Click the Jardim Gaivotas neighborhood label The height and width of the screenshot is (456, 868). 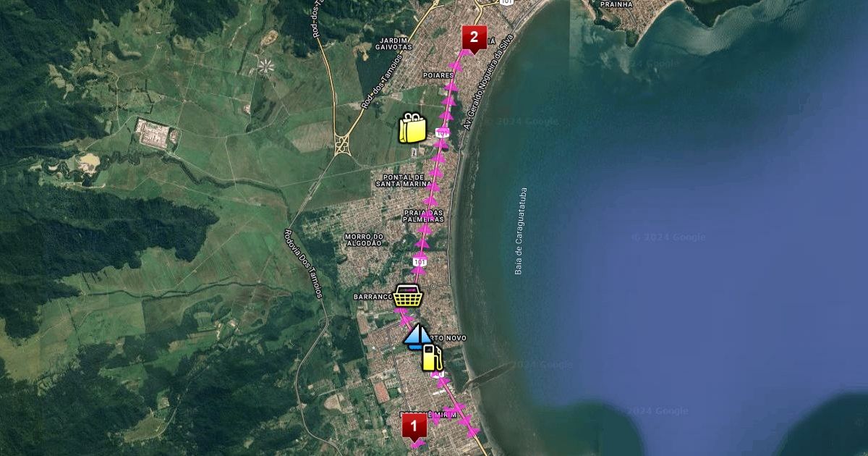point(394,43)
